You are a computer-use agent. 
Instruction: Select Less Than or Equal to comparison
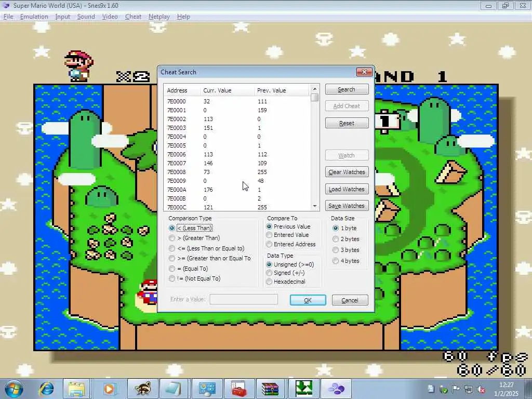pyautogui.click(x=207, y=248)
